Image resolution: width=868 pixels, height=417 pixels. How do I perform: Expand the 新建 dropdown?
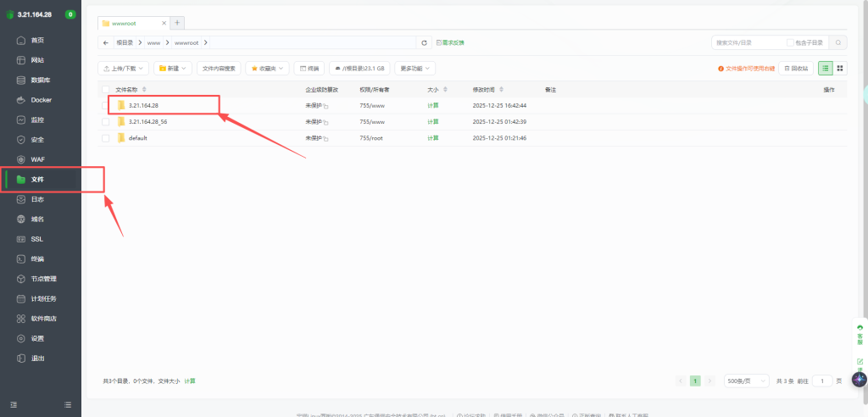click(173, 68)
